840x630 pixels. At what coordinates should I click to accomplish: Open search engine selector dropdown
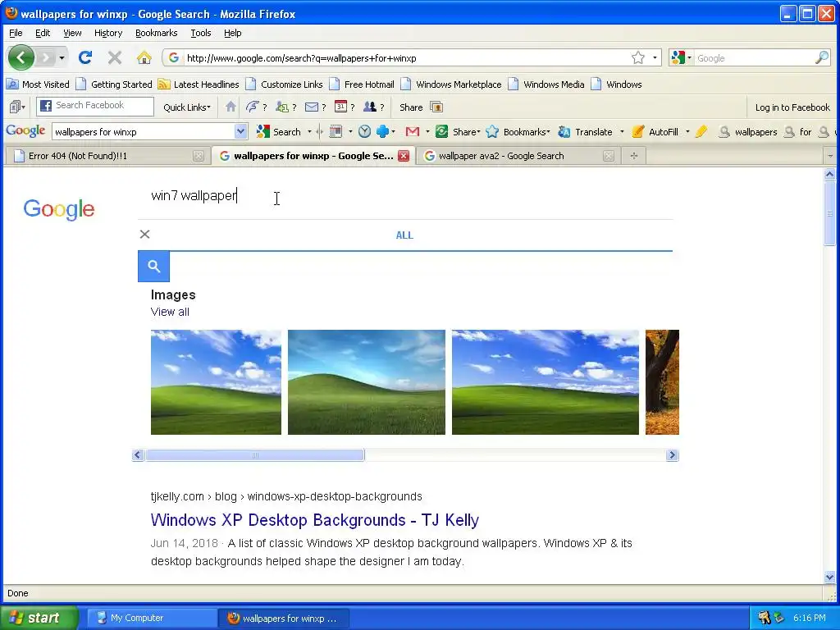689,57
